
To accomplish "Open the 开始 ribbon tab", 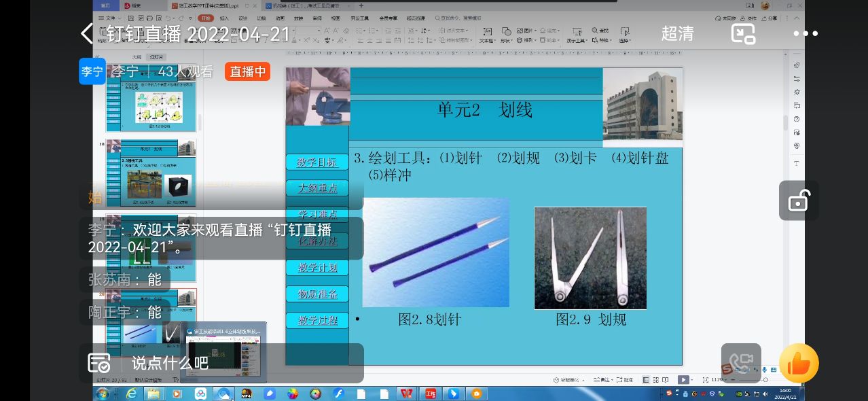I will click(x=206, y=18).
